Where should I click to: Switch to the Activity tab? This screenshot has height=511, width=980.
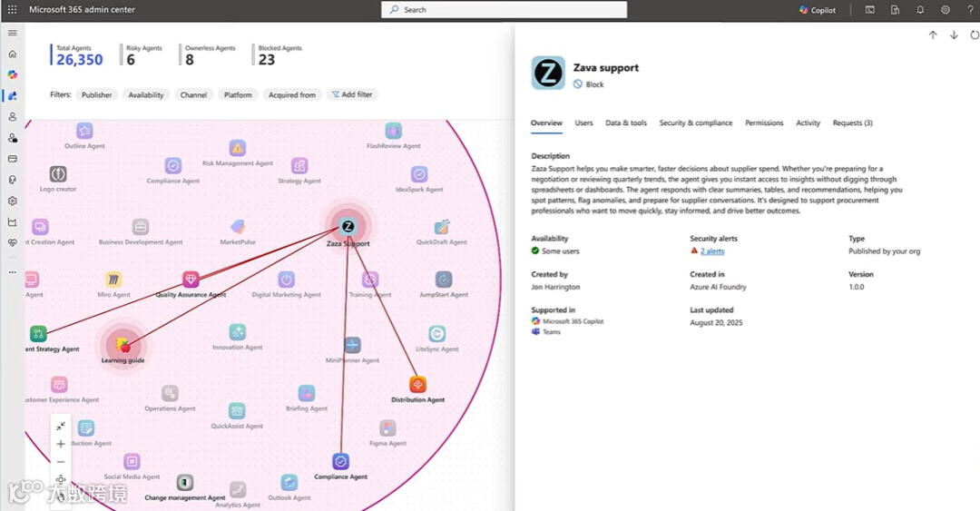(808, 123)
